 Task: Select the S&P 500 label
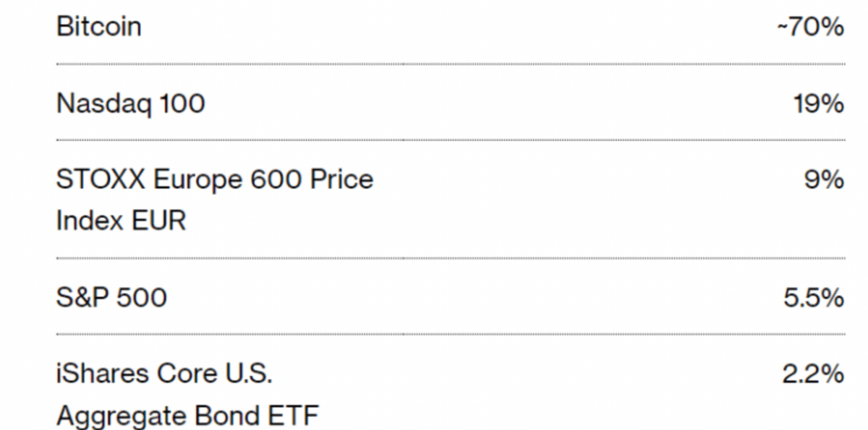(x=111, y=297)
